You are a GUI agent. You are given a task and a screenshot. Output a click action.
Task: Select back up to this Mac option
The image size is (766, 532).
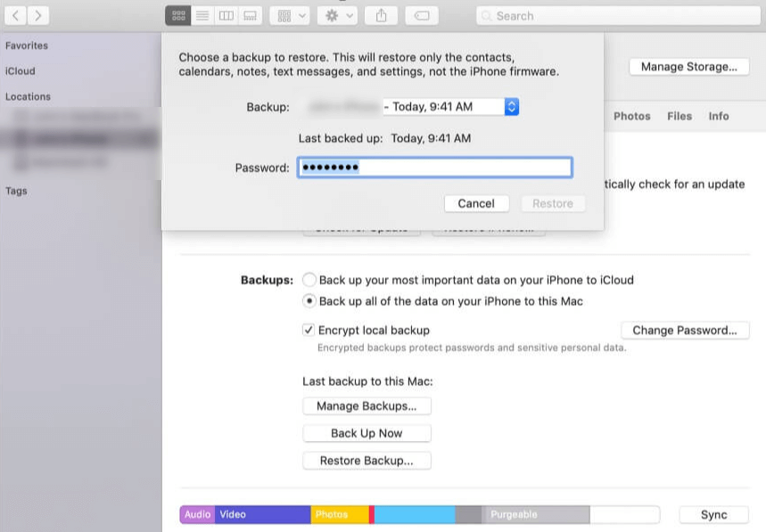(x=309, y=300)
